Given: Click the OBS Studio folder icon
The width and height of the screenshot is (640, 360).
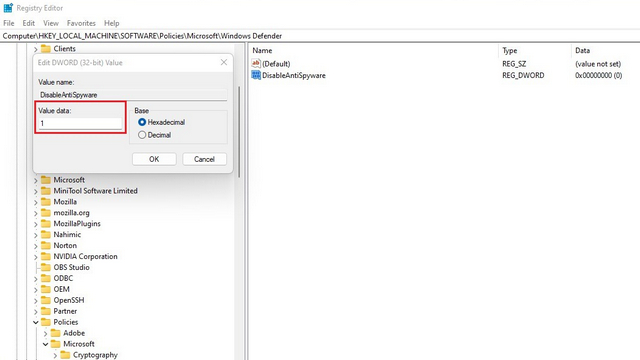Looking at the screenshot, I should 46,267.
